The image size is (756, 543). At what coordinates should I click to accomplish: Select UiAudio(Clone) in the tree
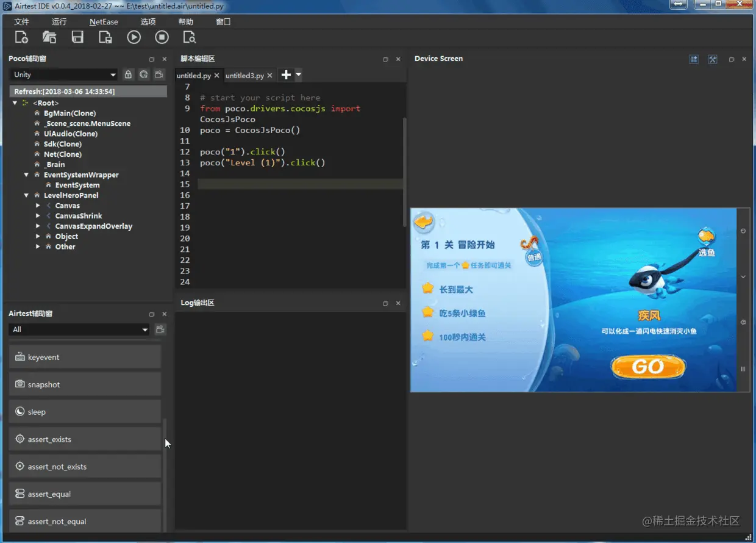click(x=70, y=134)
